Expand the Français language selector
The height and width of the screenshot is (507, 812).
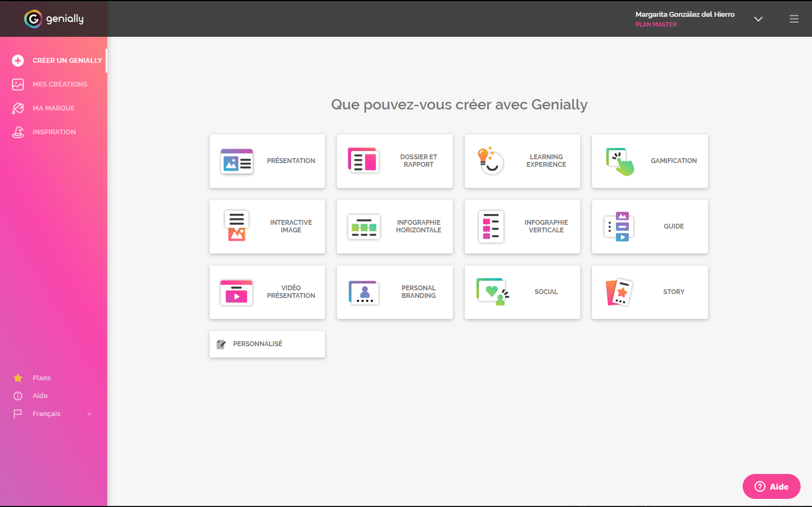click(x=89, y=413)
